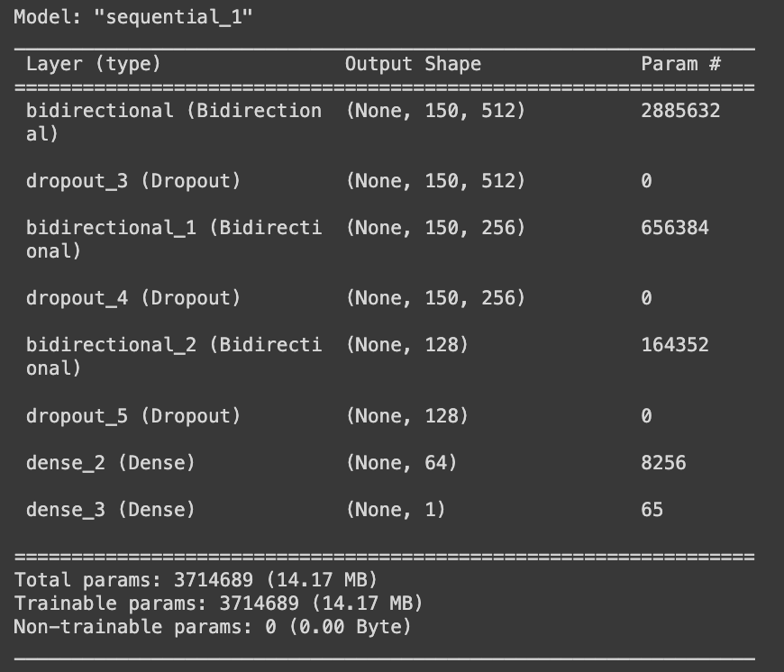The width and height of the screenshot is (784, 672).
Task: Click the Param # column header
Action: click(x=680, y=64)
